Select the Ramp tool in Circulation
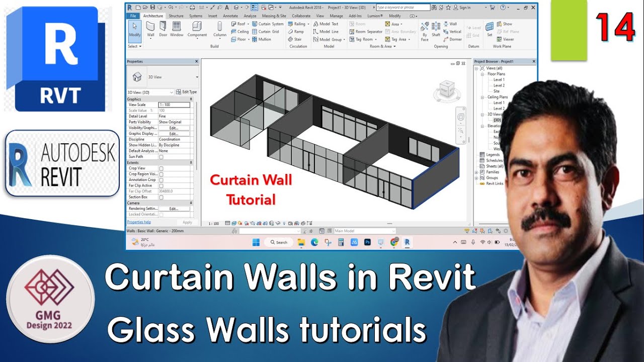The image size is (644, 362). coord(296,31)
